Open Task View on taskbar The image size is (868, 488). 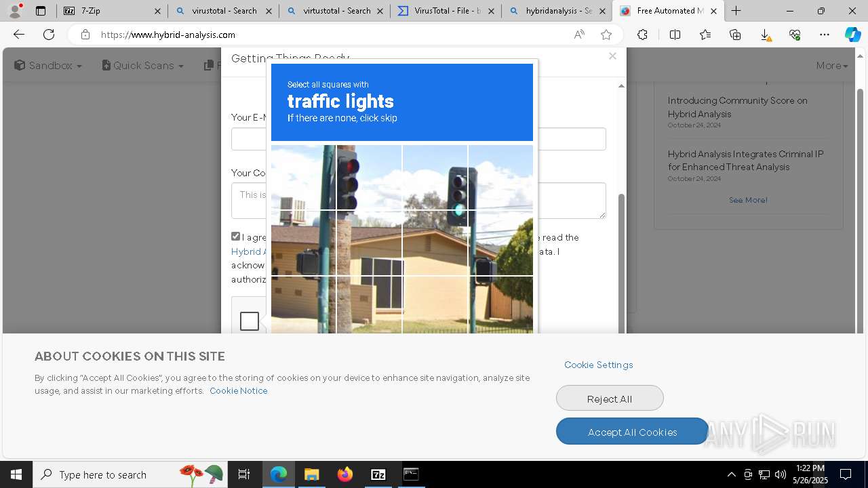pyautogui.click(x=244, y=474)
